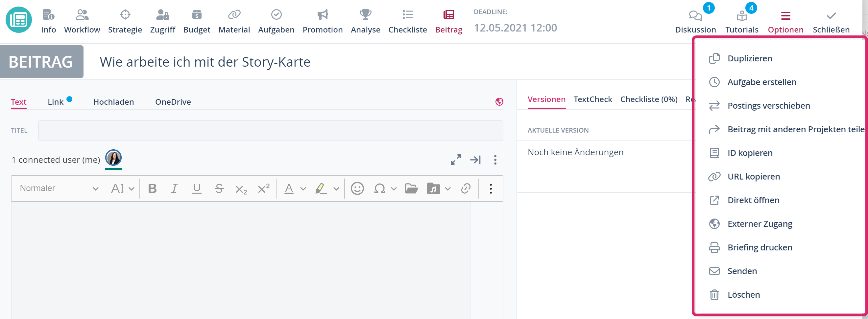
Task: Toggle underline formatting
Action: click(x=197, y=188)
